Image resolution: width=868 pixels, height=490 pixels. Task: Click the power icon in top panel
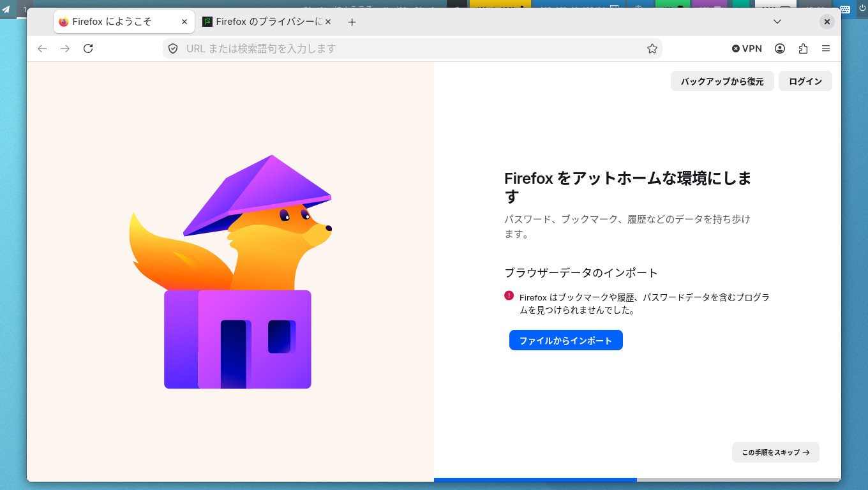(861, 9)
